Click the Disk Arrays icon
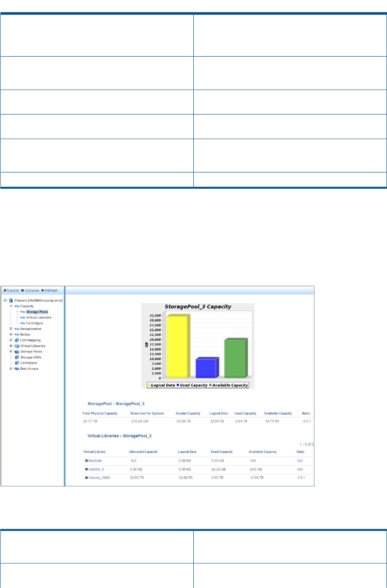Screen dimensions: 387x588 [17, 368]
